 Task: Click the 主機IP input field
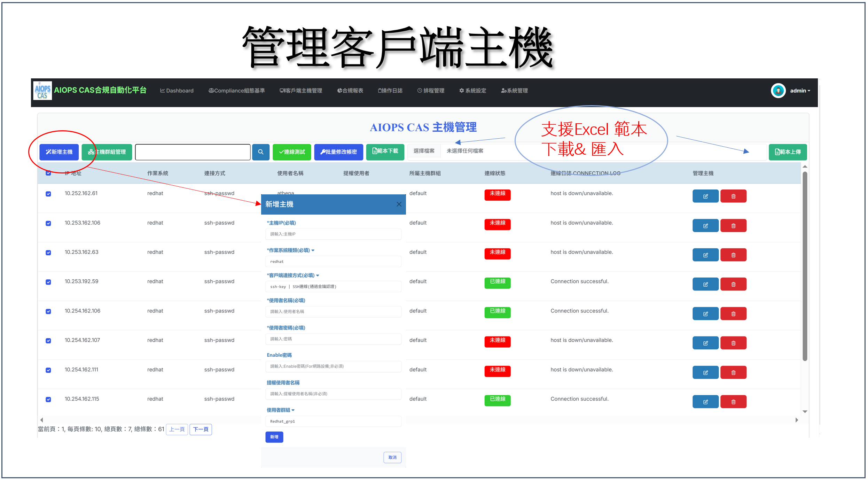[333, 234]
